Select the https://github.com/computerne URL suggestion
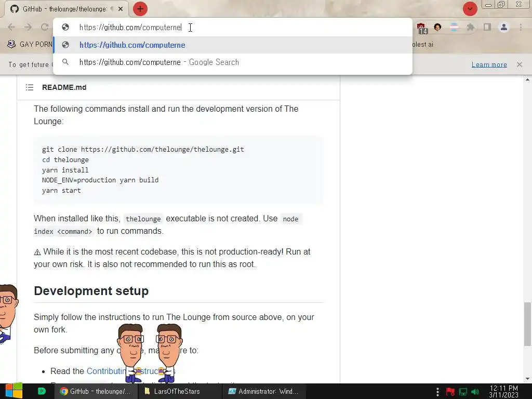Viewport: 532px width, 399px height. pyautogui.click(x=233, y=45)
